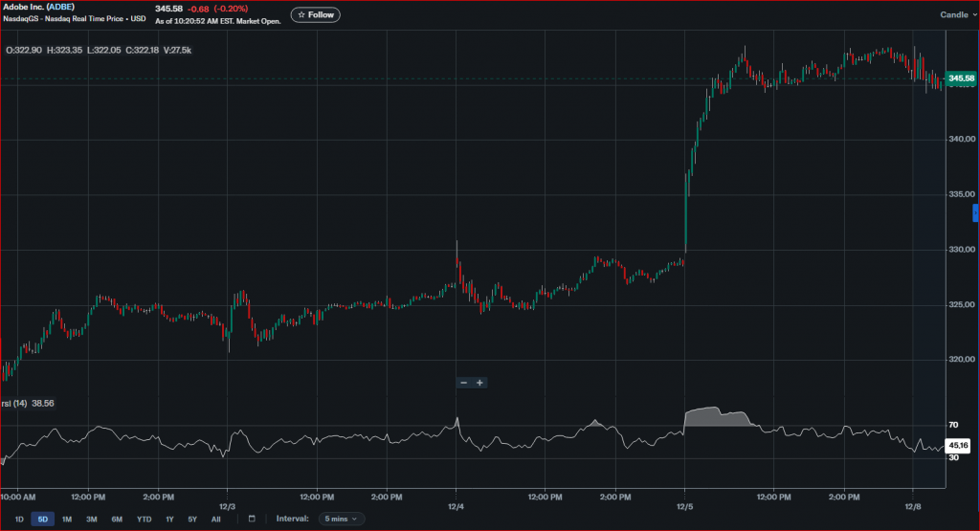This screenshot has width=980, height=531.
Task: Choose the 6M time range
Action: click(117, 519)
